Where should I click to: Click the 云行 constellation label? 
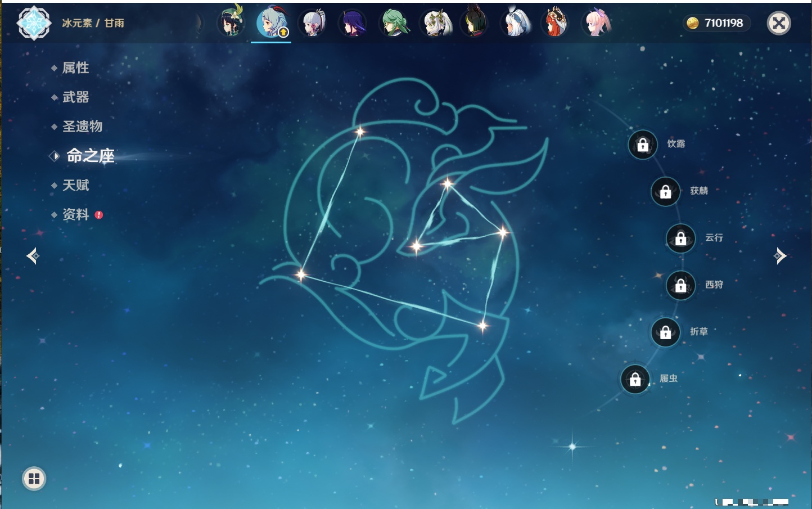click(x=714, y=238)
